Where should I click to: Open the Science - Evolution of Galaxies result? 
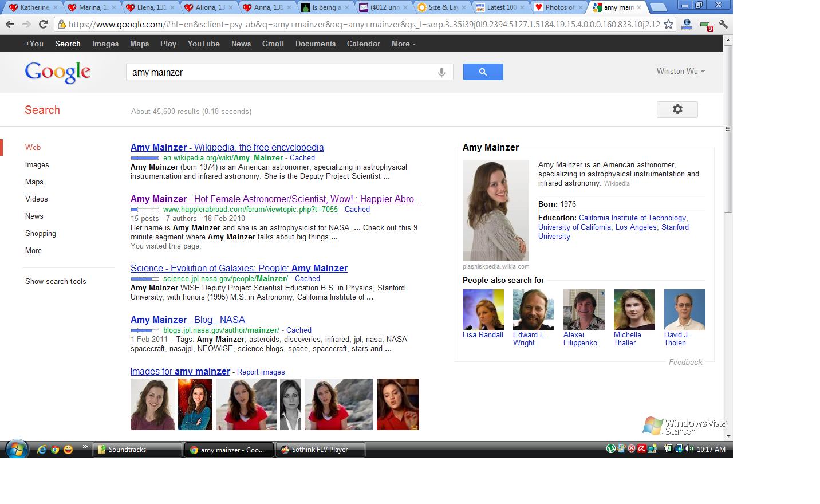click(x=239, y=268)
